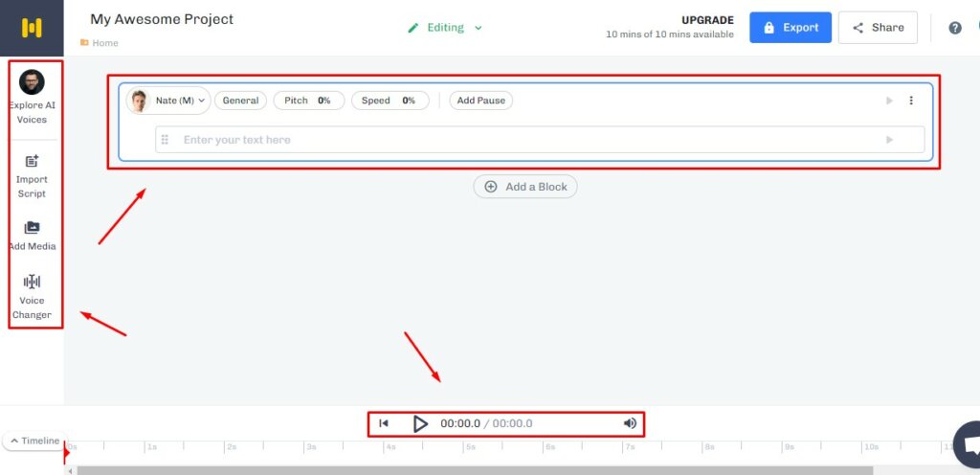Click the Murf logo home icon
This screenshot has width=980, height=475.
[32, 28]
